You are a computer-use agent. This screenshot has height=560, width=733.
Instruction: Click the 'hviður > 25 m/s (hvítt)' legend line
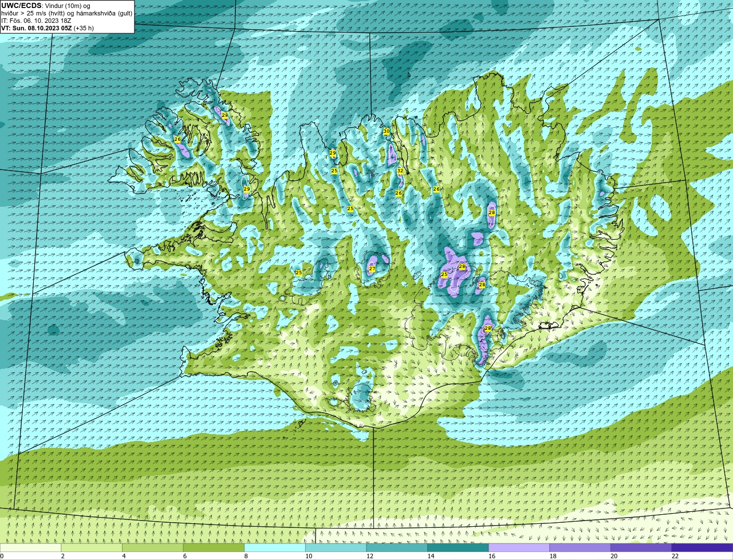coord(33,13)
